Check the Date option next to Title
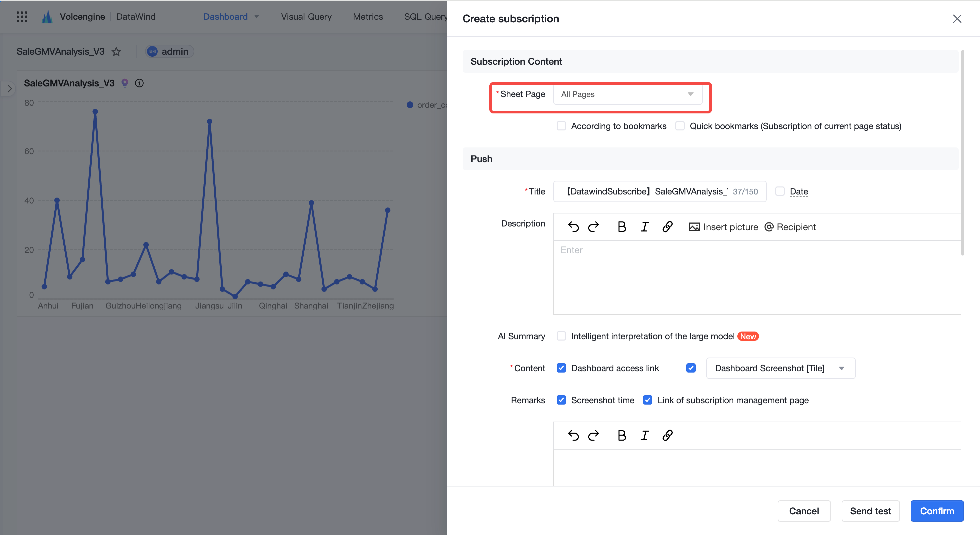980x535 pixels. point(780,191)
